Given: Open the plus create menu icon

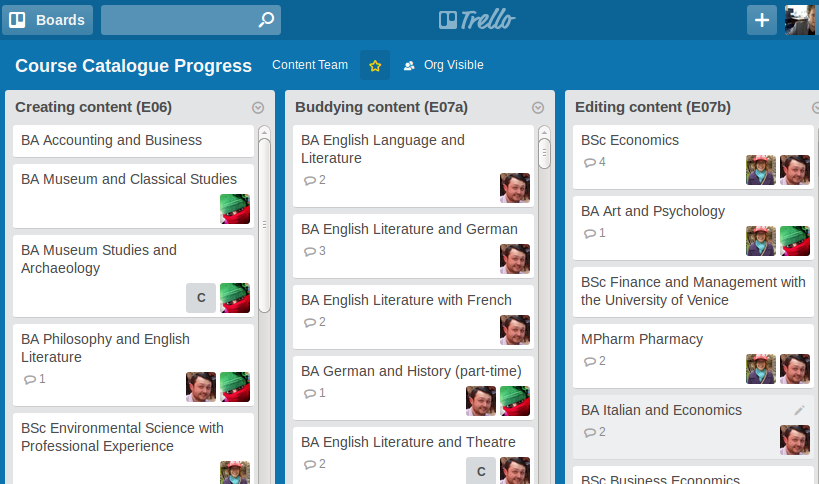Looking at the screenshot, I should pyautogui.click(x=762, y=20).
